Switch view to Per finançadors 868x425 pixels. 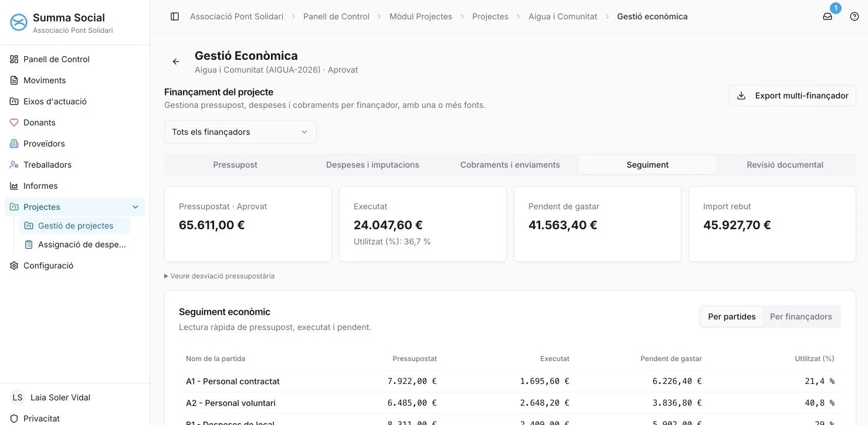[801, 317]
